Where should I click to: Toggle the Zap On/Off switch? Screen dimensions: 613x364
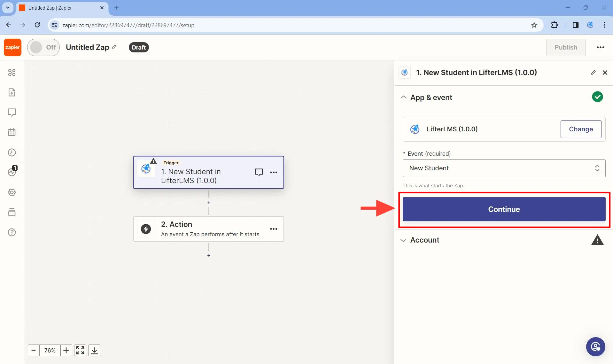pos(43,47)
